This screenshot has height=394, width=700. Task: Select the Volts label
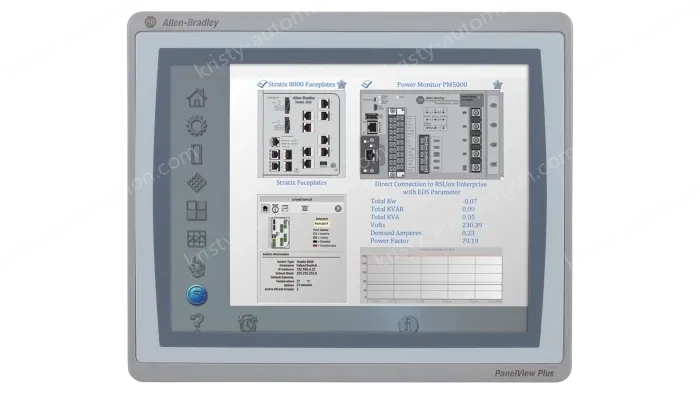point(378,225)
